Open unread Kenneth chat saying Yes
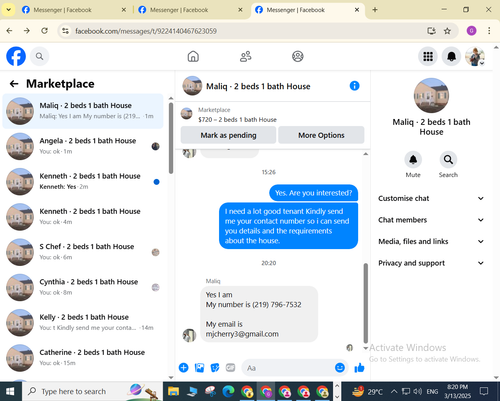 point(83,182)
